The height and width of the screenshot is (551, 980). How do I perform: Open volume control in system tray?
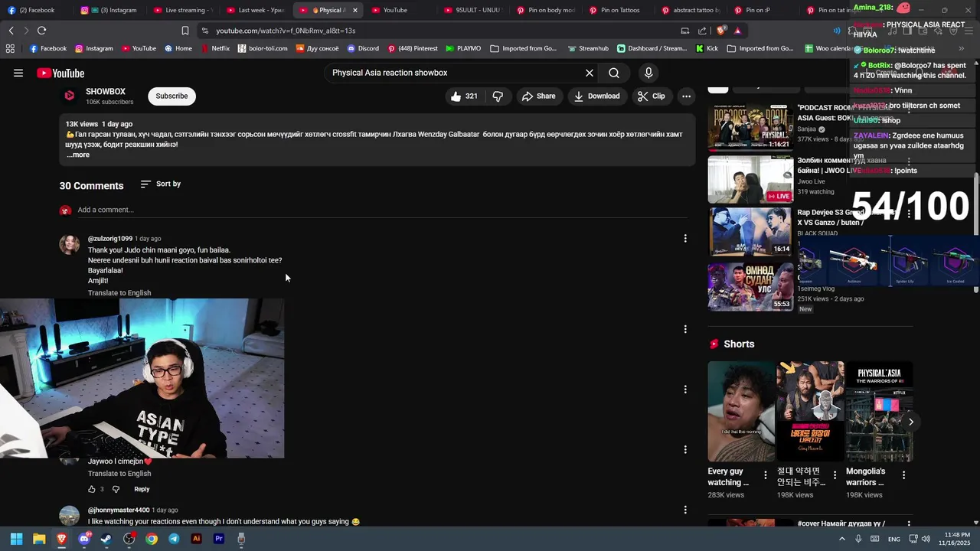(x=926, y=539)
